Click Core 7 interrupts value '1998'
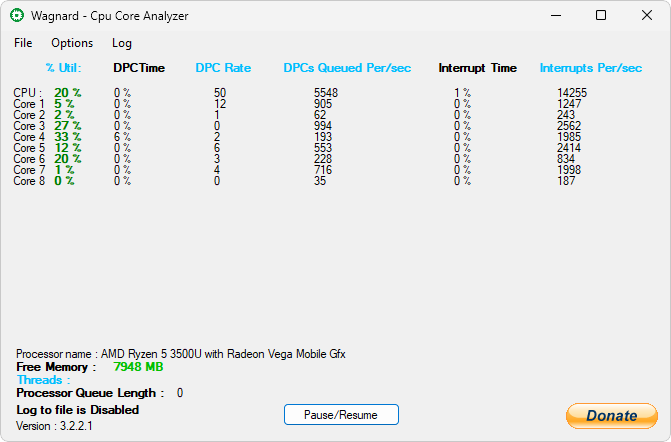The image size is (671, 442). coord(569,170)
